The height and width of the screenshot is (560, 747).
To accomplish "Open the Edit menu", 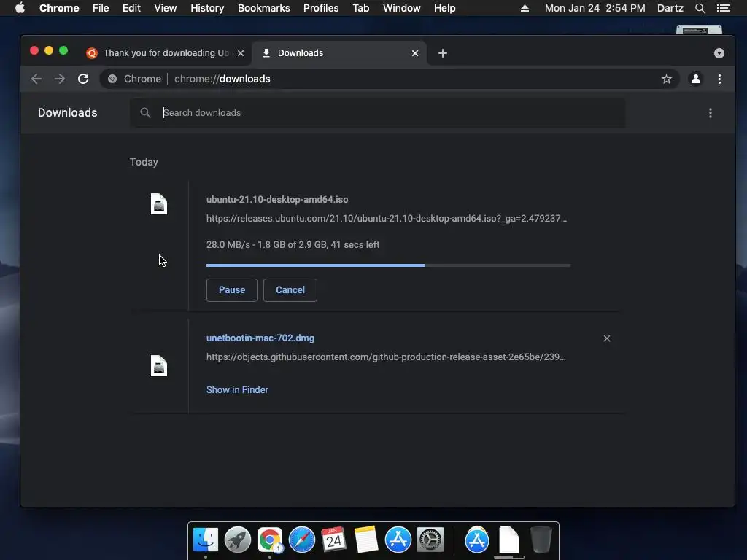I will 131,8.
